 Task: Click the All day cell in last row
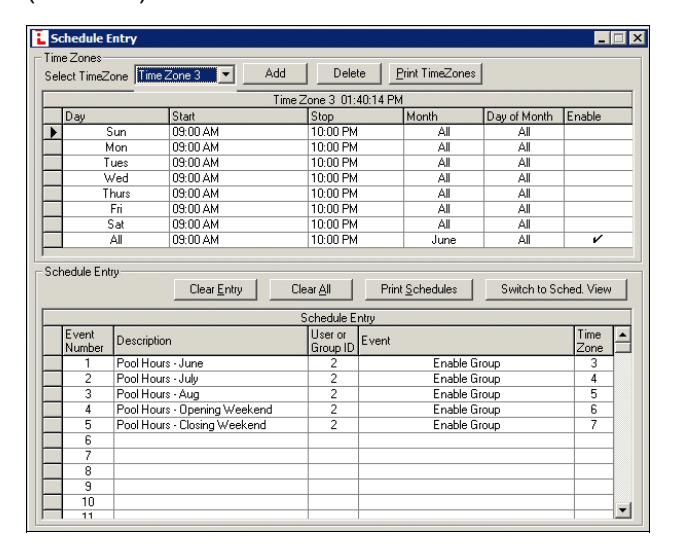click(116, 240)
